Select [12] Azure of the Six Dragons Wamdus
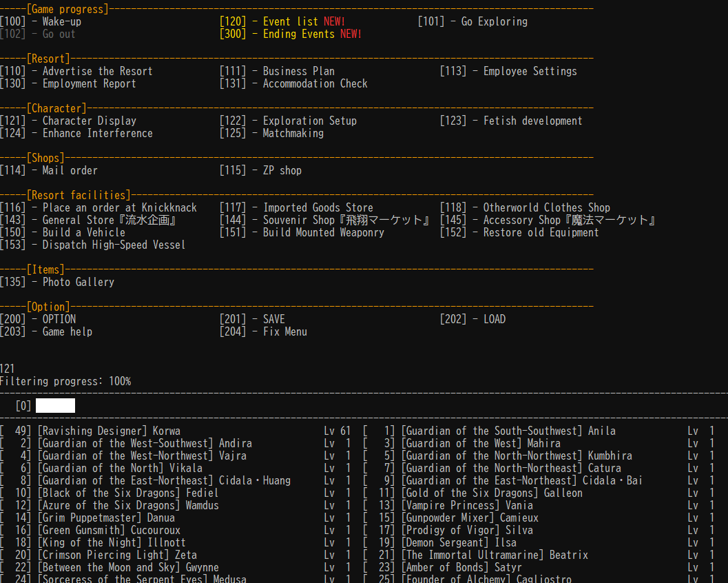 (x=175, y=505)
